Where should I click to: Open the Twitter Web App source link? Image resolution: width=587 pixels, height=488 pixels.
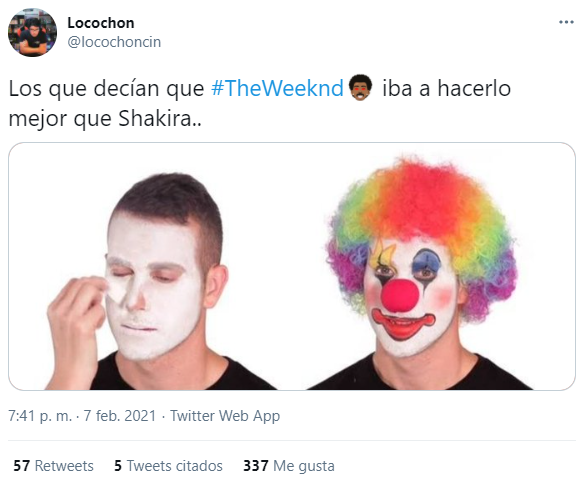click(225, 416)
